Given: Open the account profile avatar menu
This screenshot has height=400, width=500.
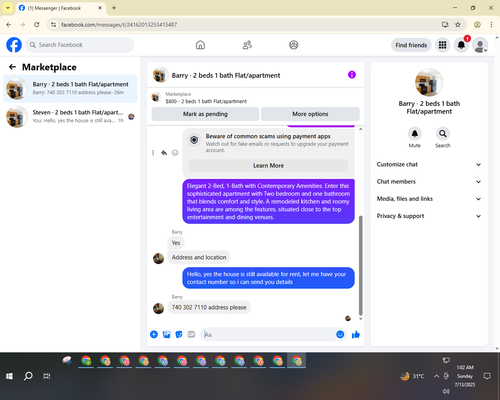Looking at the screenshot, I should click(x=480, y=45).
